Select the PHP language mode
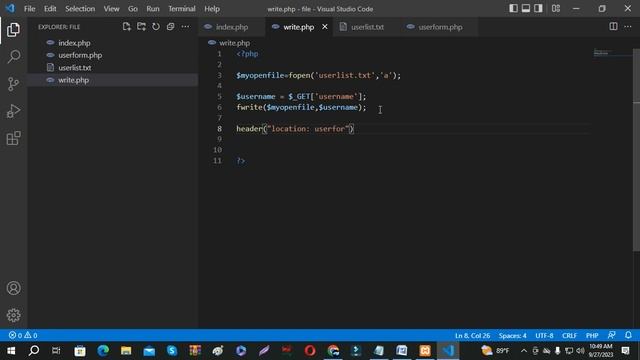Image resolution: width=640 pixels, height=360 pixels. pyautogui.click(x=592, y=336)
